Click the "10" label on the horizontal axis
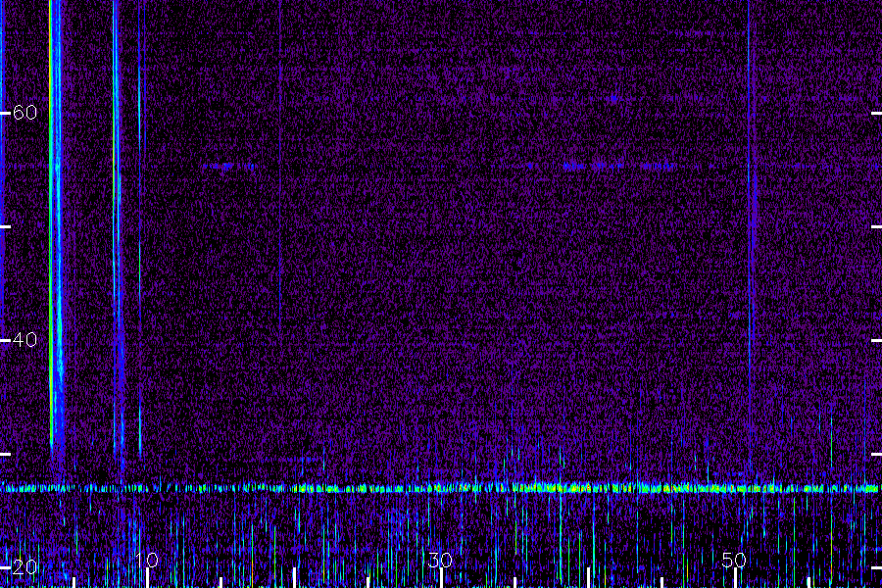 tap(147, 560)
